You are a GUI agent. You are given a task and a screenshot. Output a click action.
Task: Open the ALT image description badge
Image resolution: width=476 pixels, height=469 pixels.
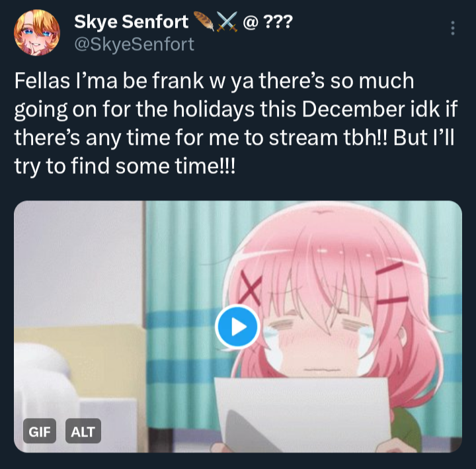(83, 431)
